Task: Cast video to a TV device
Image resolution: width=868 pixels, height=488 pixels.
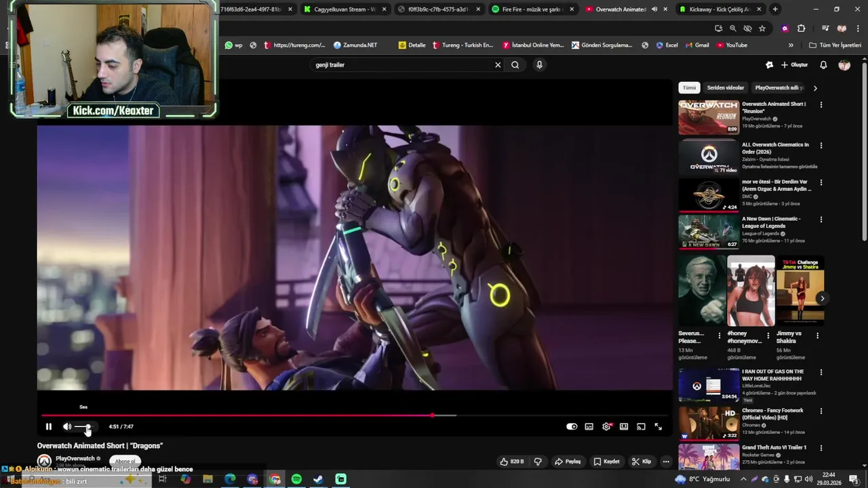Action: click(641, 426)
